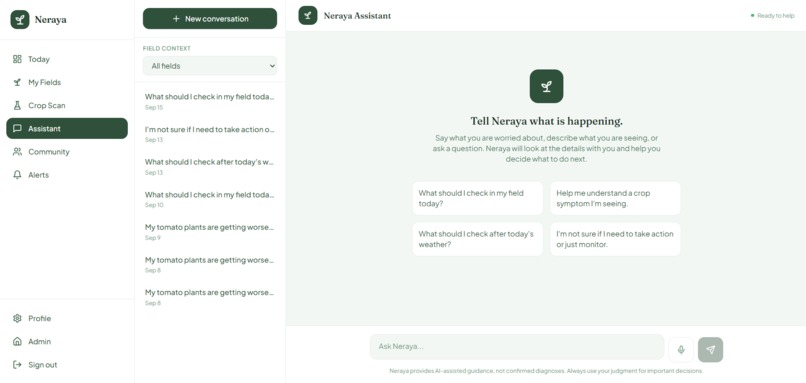The width and height of the screenshot is (806, 383).
Task: Click the plus icon in New conversation
Action: (x=176, y=19)
